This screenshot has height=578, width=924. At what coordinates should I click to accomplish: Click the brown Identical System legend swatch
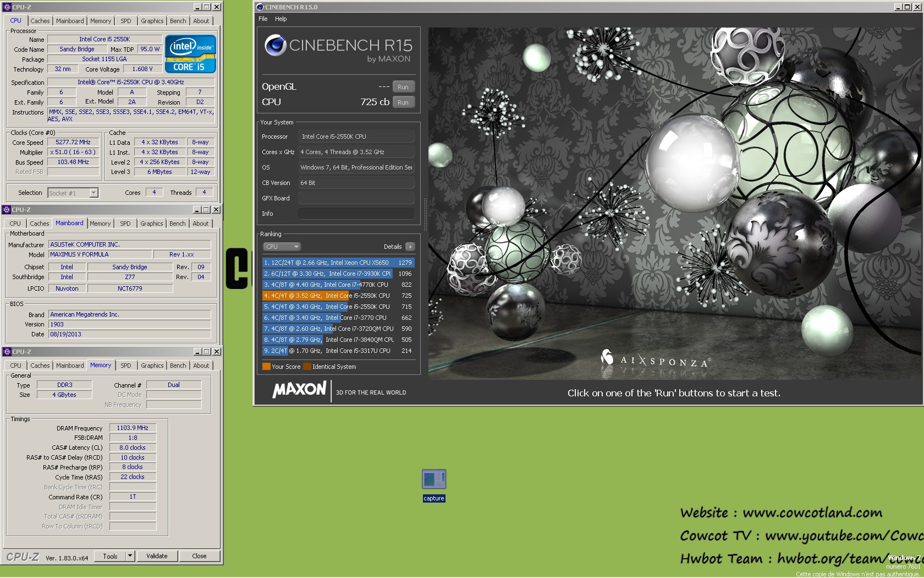click(307, 367)
